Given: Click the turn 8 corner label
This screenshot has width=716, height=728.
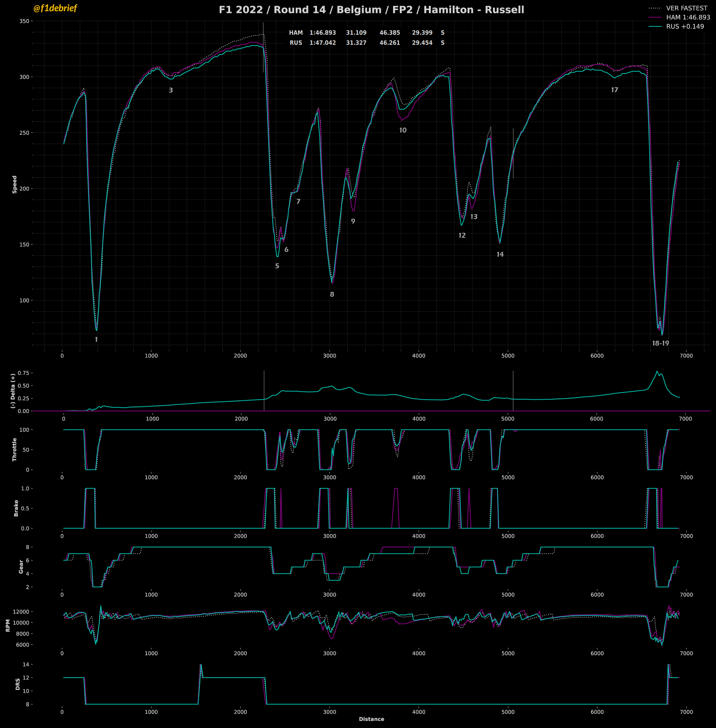Looking at the screenshot, I should [332, 294].
